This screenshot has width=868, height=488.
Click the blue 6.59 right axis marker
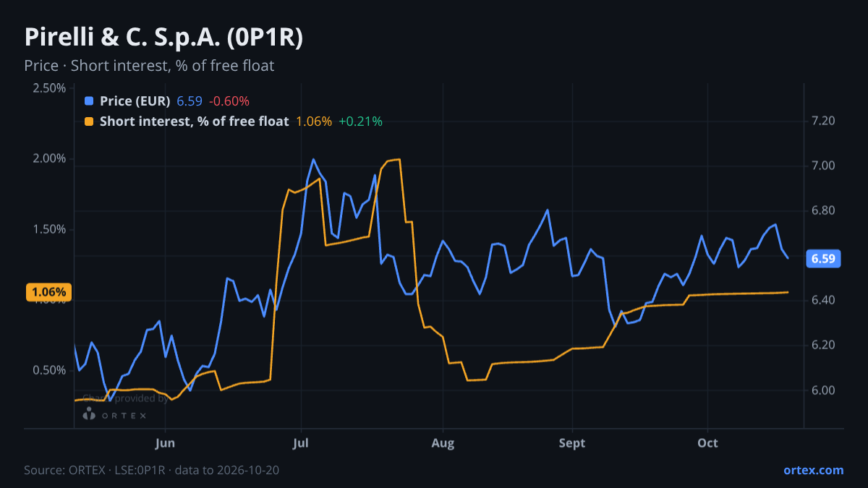pos(823,259)
